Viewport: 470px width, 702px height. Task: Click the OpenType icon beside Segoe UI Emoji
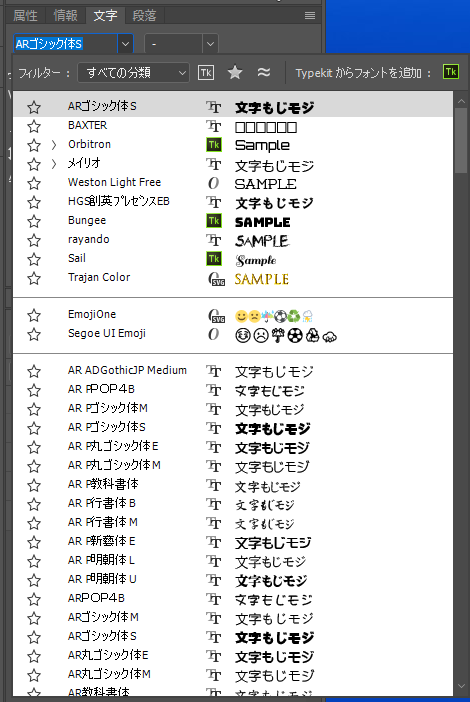tap(214, 334)
